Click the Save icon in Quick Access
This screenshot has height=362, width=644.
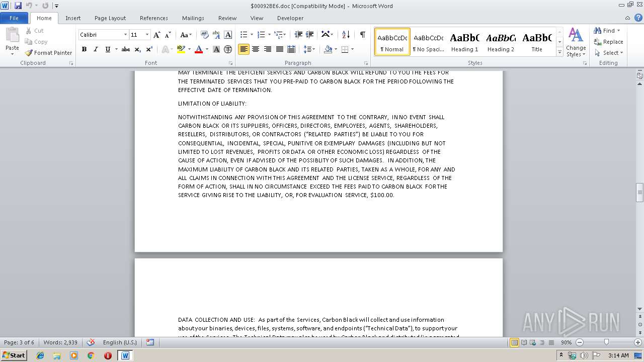[18, 6]
